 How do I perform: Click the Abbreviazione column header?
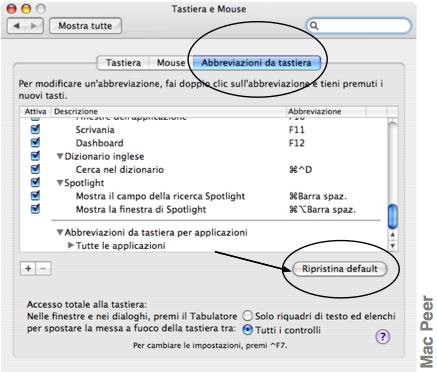click(x=326, y=111)
